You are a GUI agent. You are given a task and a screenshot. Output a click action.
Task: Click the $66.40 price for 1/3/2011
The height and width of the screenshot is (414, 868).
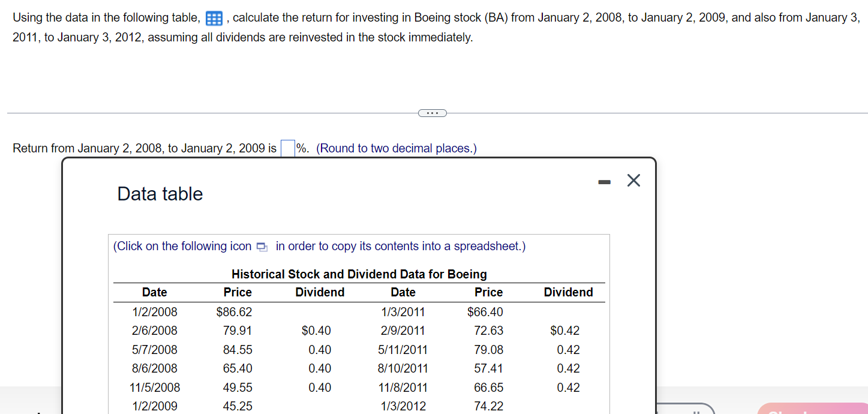pos(487,311)
